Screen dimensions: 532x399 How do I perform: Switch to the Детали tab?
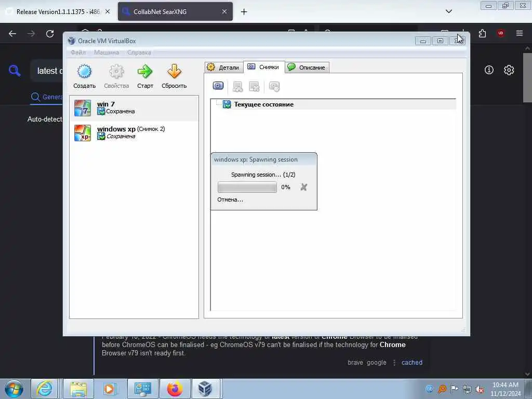tap(224, 67)
